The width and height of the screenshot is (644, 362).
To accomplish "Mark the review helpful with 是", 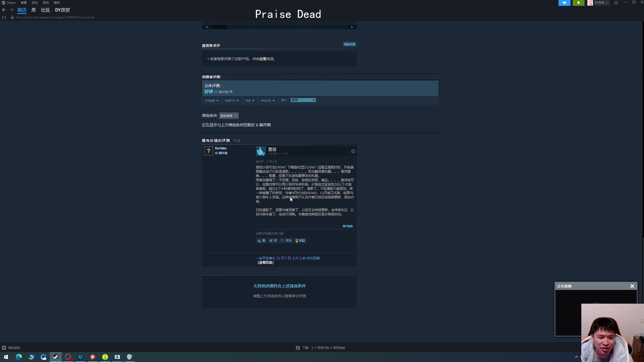I will (x=261, y=241).
